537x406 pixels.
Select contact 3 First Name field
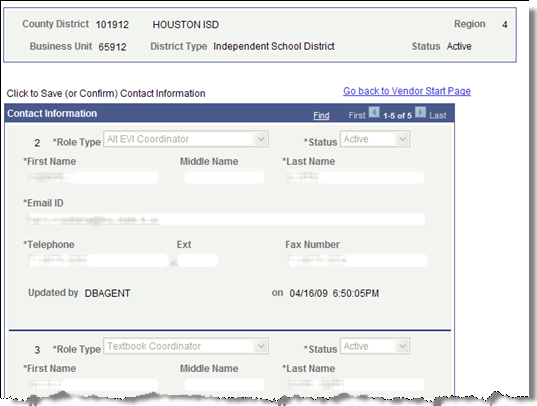tap(93, 384)
